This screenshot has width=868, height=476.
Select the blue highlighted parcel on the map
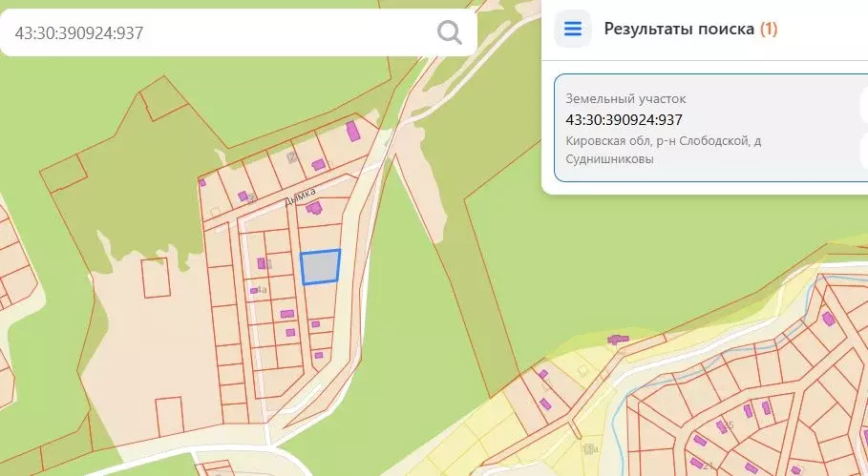point(320,267)
